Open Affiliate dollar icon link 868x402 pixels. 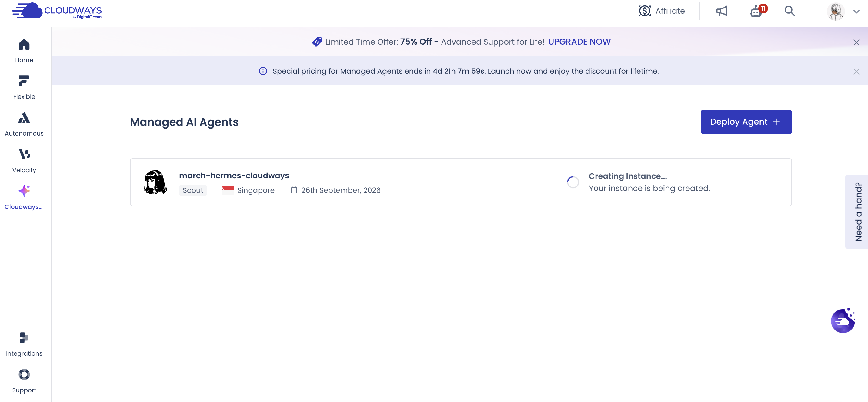[x=644, y=11]
